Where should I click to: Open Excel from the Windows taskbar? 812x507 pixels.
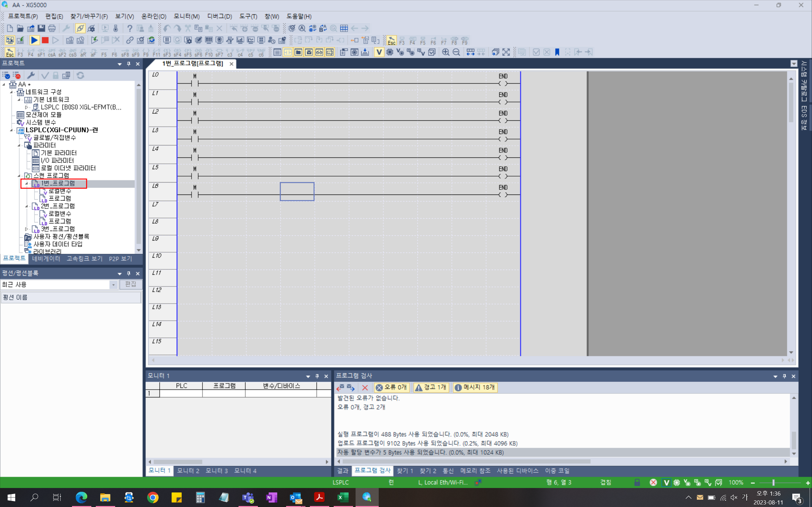(x=342, y=497)
